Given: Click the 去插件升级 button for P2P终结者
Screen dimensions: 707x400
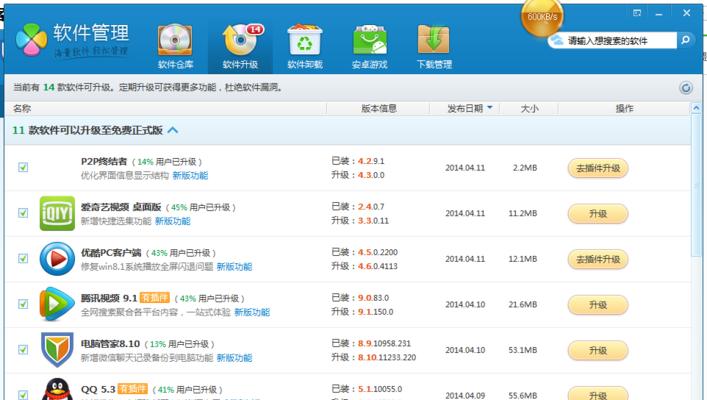Looking at the screenshot, I should click(598, 168).
